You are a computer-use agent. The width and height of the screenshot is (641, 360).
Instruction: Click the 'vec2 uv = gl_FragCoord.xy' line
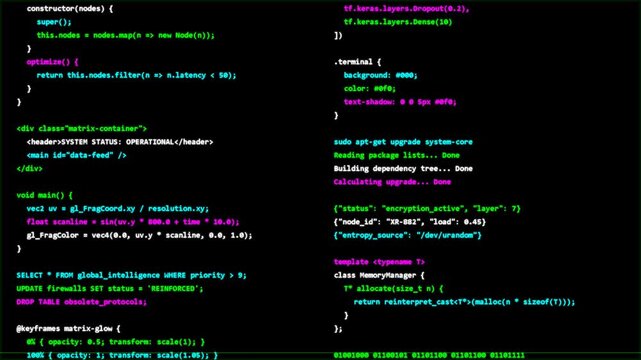(x=118, y=208)
